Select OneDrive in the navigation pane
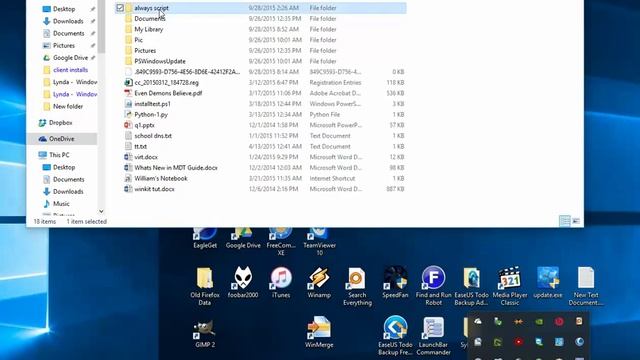 (62, 139)
